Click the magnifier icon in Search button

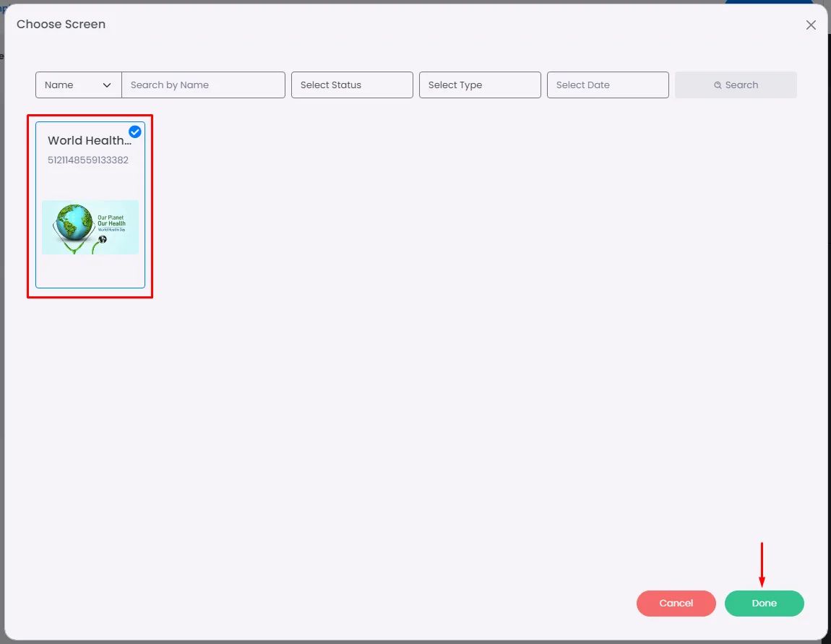[718, 85]
